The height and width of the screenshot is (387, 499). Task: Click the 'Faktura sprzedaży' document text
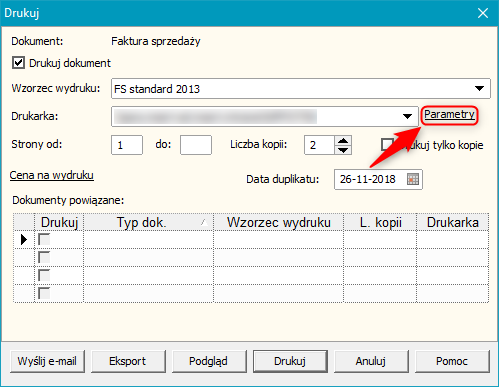(156, 41)
